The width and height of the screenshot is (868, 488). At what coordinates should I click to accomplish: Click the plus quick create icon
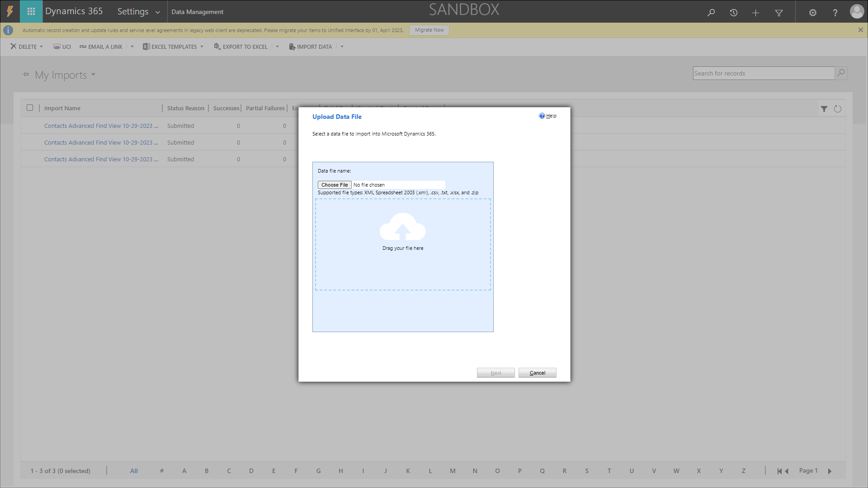[755, 12]
